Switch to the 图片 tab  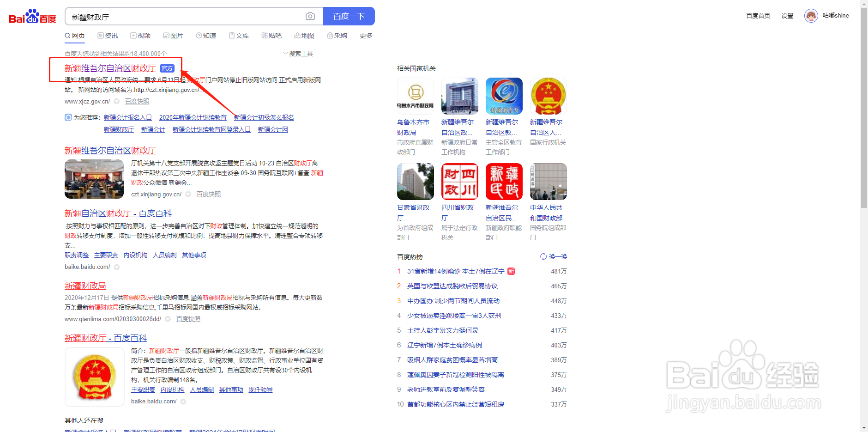[173, 36]
